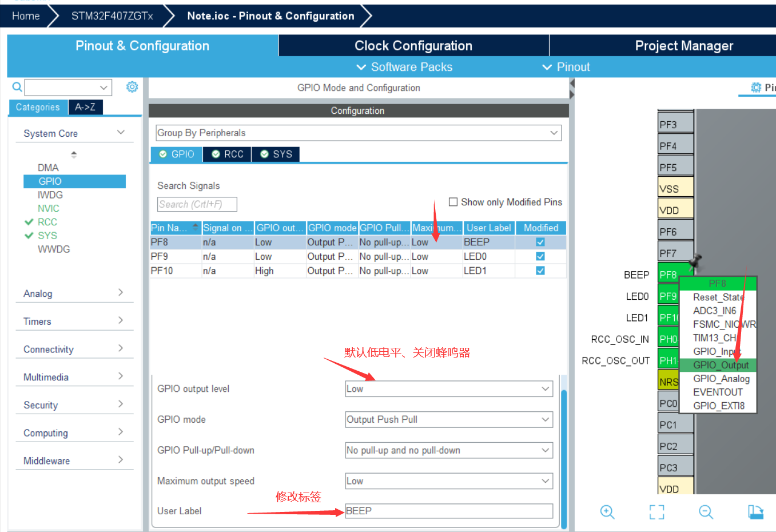Click the PC1 pin on the chip
This screenshot has height=532, width=776.
coord(675,424)
